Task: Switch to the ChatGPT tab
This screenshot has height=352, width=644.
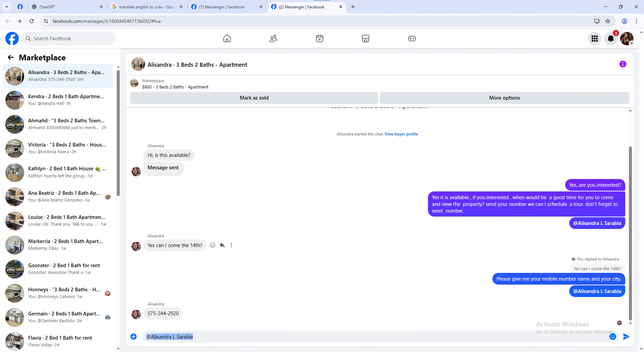Action: [67, 7]
